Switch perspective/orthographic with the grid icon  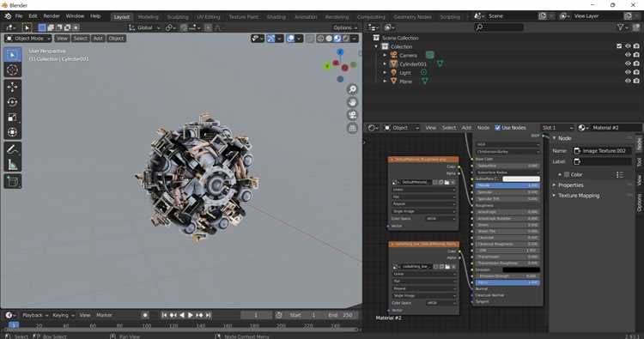352,128
